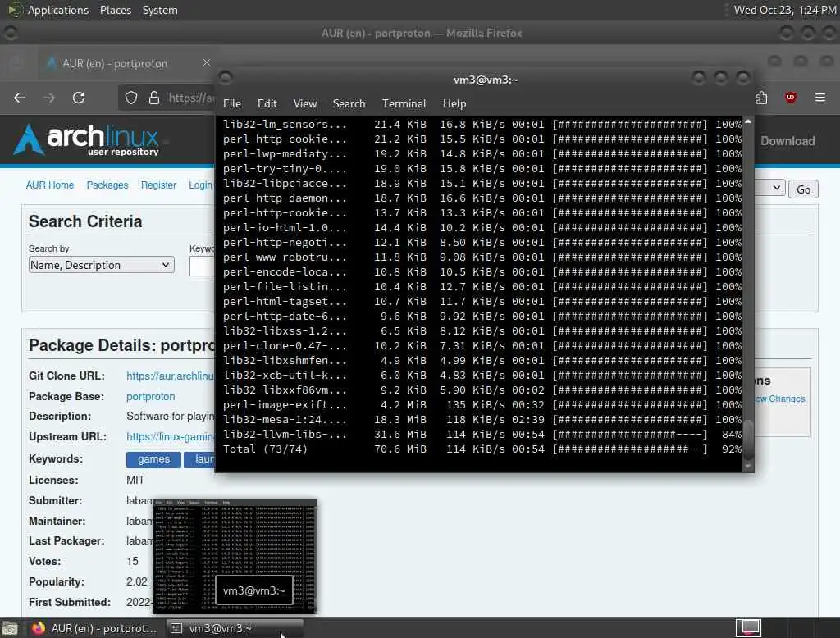
Task: Open the dropdown next to Go button
Action: (769, 188)
